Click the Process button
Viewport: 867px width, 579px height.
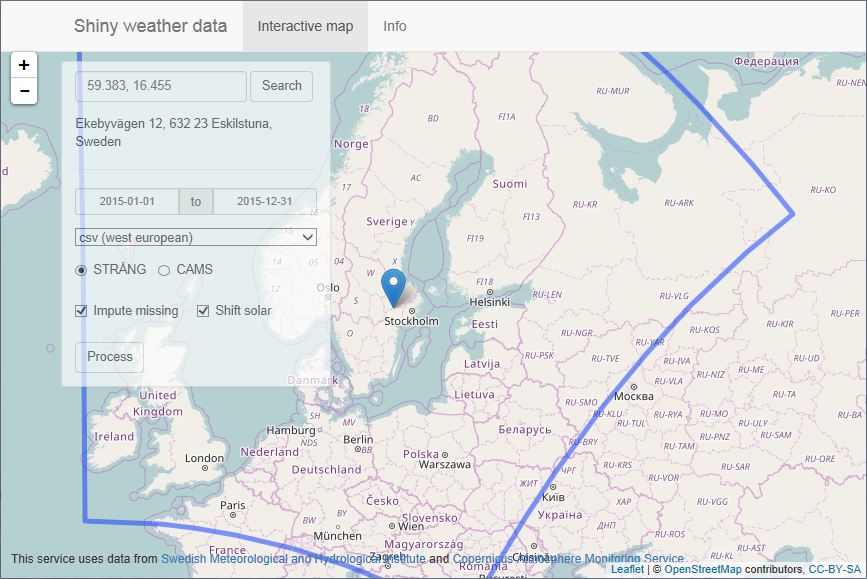click(x=110, y=357)
